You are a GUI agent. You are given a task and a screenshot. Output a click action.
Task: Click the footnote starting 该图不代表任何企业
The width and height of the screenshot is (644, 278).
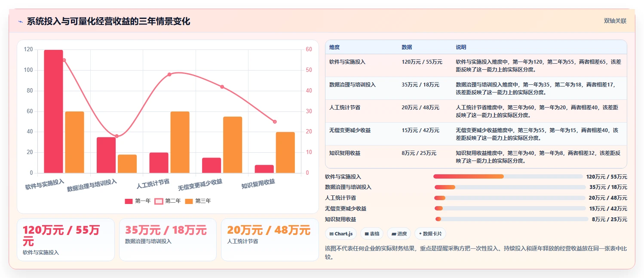click(x=476, y=253)
